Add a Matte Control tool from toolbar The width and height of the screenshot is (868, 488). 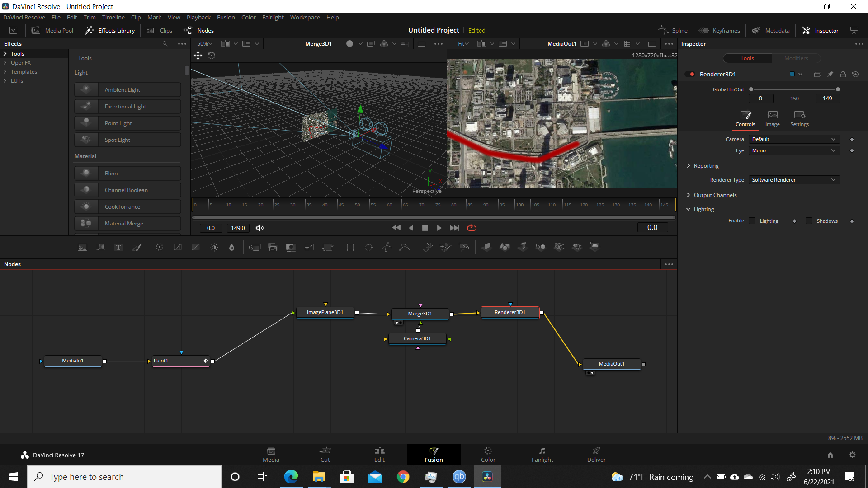[x=291, y=247]
